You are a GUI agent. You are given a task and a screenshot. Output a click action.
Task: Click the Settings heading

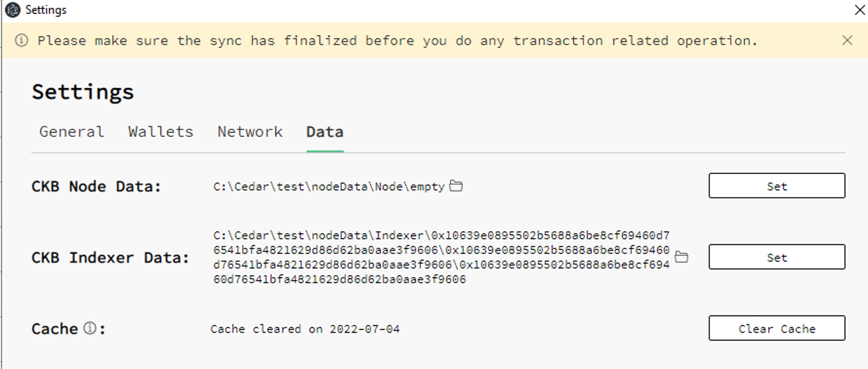pos(82,91)
